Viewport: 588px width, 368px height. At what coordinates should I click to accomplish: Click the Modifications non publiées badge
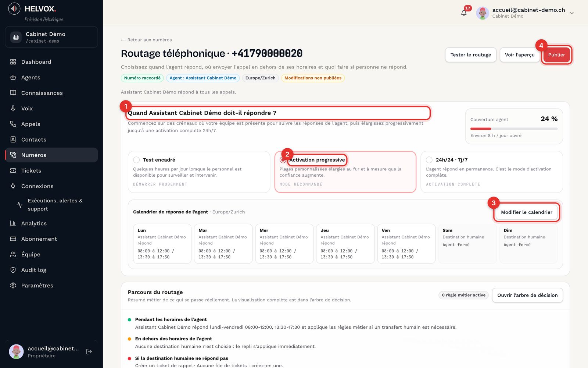click(x=313, y=78)
